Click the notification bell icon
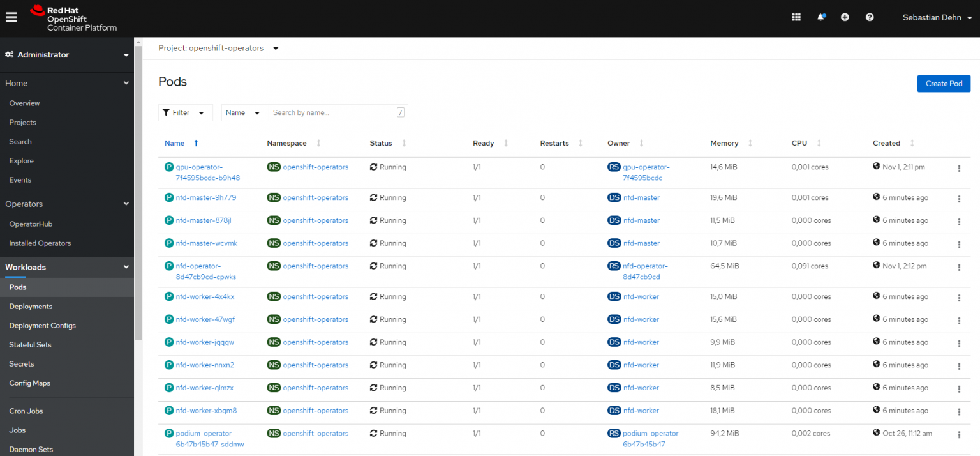This screenshot has width=980, height=456. click(821, 17)
